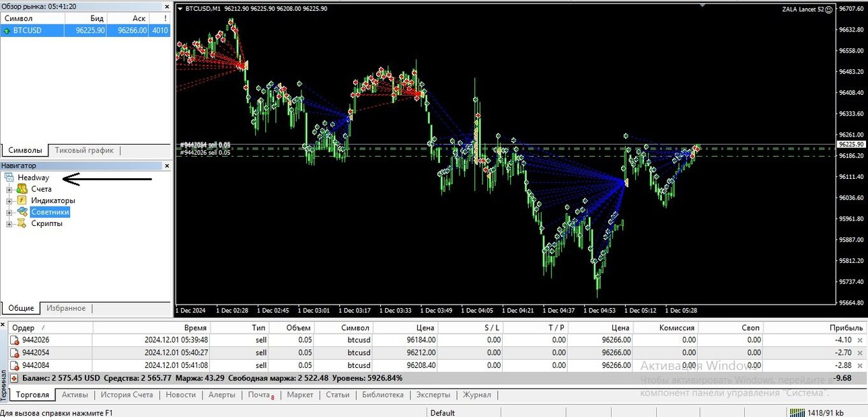Click the order icon of ticket 9442084
868x417 pixels.
(x=15, y=365)
